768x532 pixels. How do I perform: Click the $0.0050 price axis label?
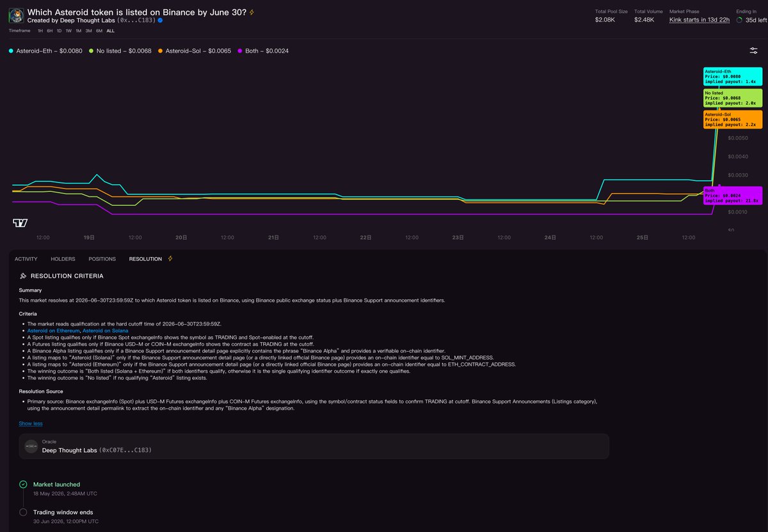point(739,138)
